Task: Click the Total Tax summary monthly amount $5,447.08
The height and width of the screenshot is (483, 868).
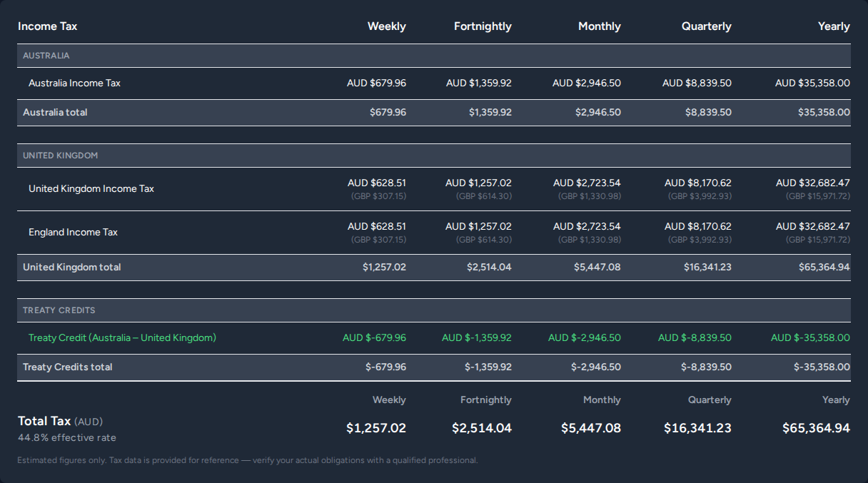Action: coord(591,428)
